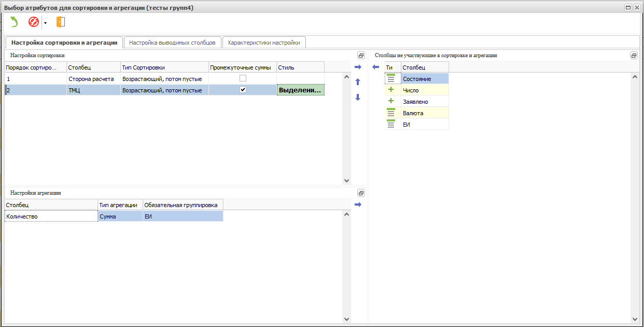
Task: Open the Характеристики настройки tab
Action: [263, 43]
